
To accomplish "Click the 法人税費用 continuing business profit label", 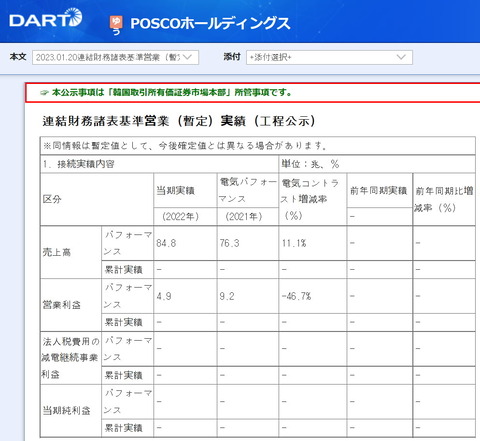I will point(71,358).
